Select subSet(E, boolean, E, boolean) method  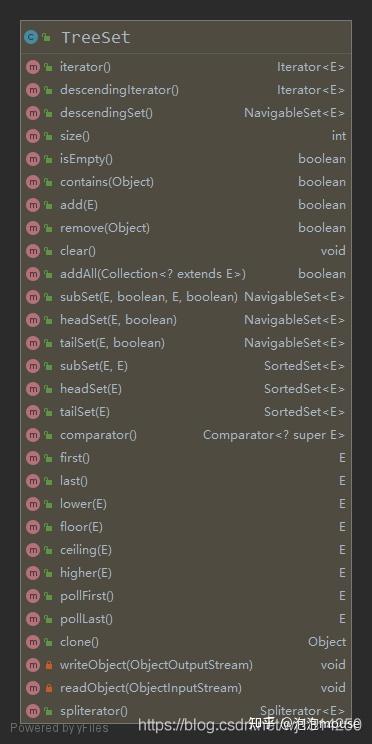click(x=149, y=297)
